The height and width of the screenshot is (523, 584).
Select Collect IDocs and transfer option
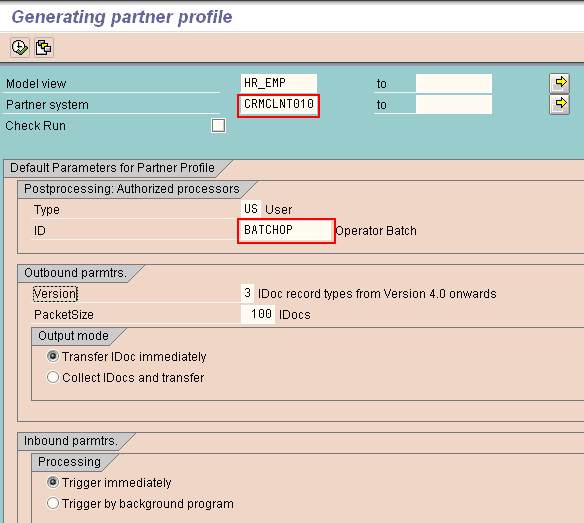[x=53, y=377]
